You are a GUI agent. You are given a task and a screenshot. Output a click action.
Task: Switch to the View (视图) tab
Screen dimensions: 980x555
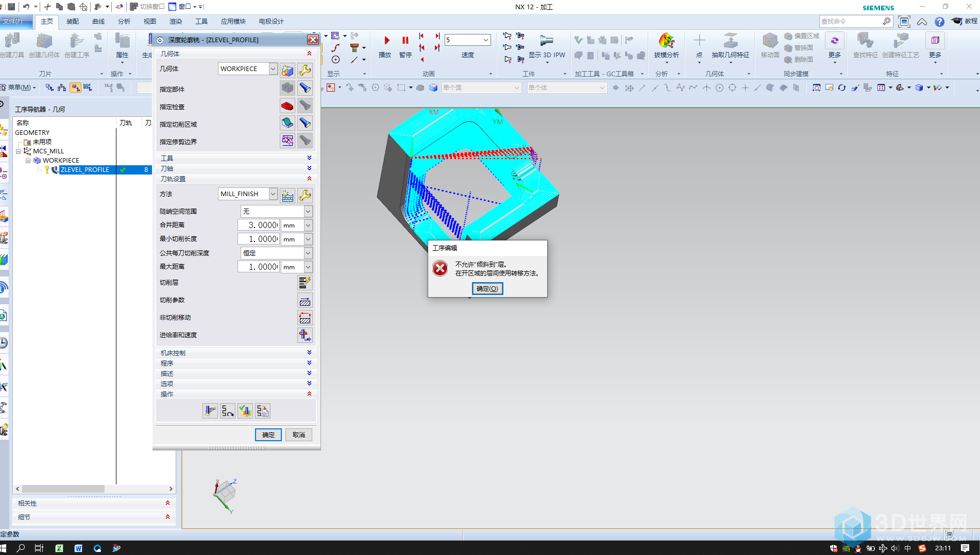tap(150, 21)
